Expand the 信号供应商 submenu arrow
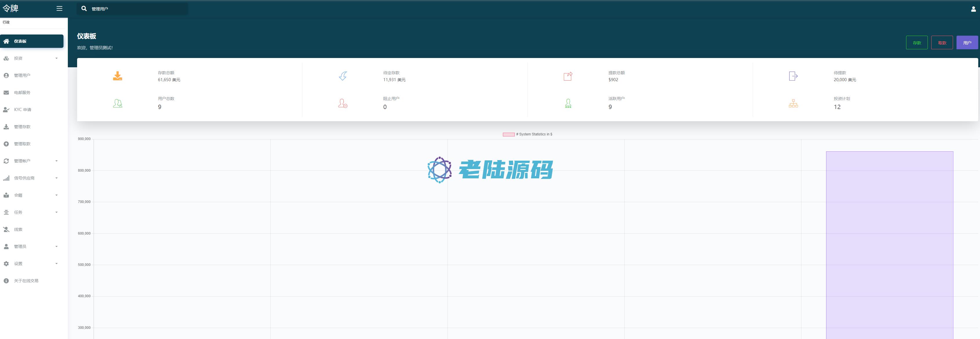Screen dimensions: 980x339 56,178
